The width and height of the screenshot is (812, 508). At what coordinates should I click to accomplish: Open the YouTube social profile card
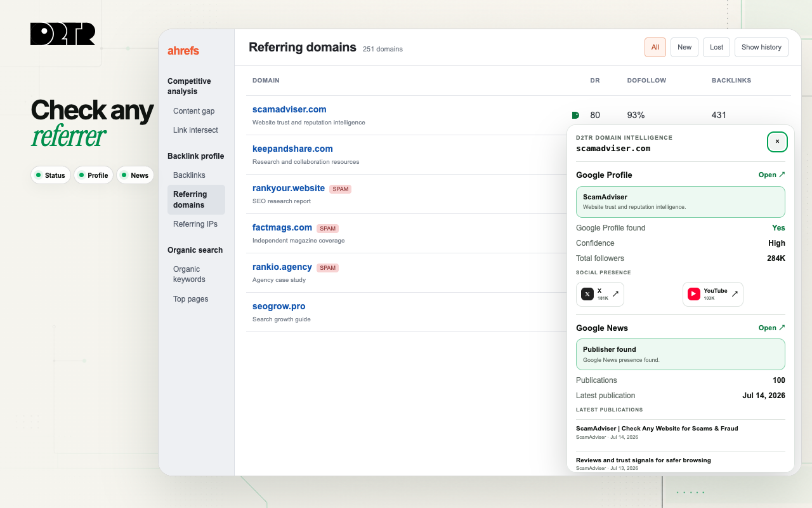713,294
